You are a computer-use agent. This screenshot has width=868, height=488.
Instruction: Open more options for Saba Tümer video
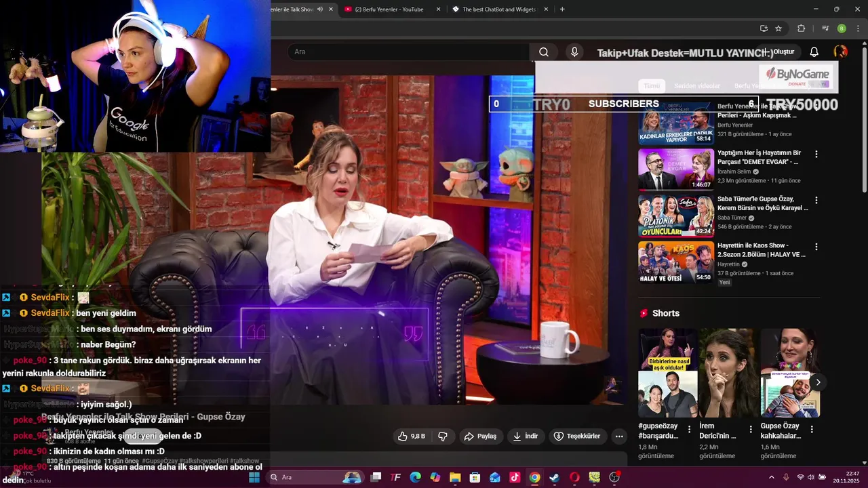(x=816, y=201)
